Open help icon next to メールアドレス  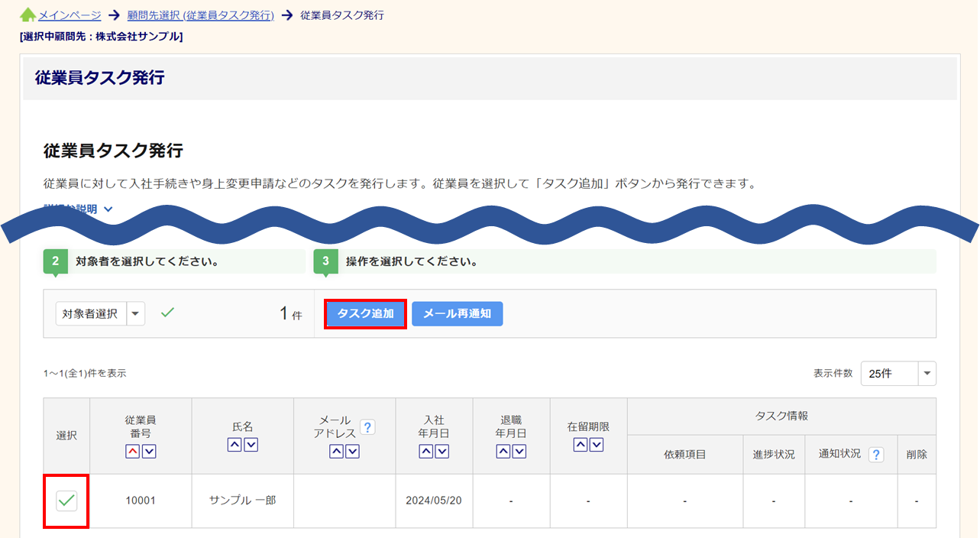click(x=367, y=427)
